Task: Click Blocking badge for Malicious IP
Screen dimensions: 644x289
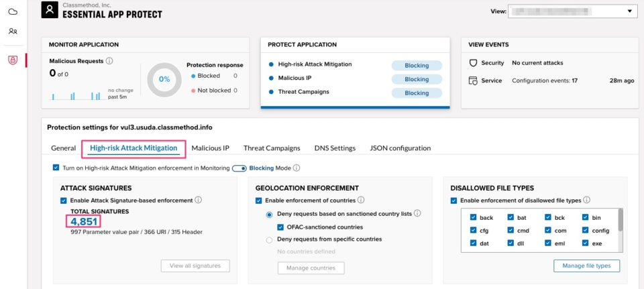Action: tap(417, 79)
